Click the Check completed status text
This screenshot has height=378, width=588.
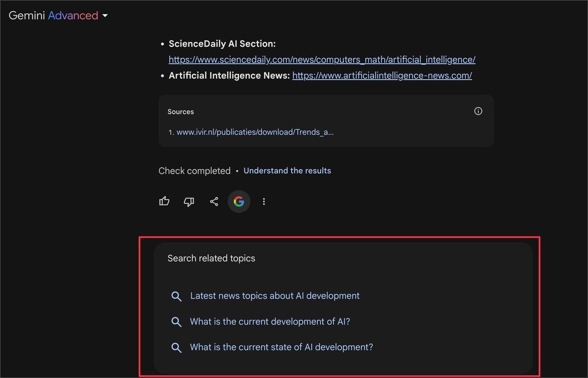(x=194, y=171)
